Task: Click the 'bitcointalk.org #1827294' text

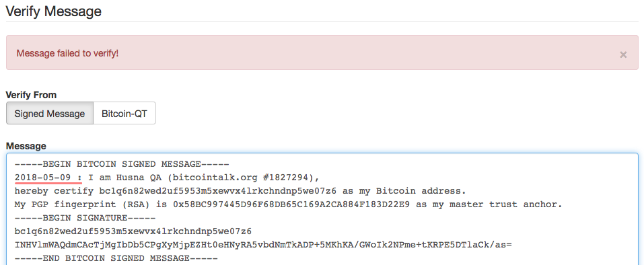Action: 243,178
